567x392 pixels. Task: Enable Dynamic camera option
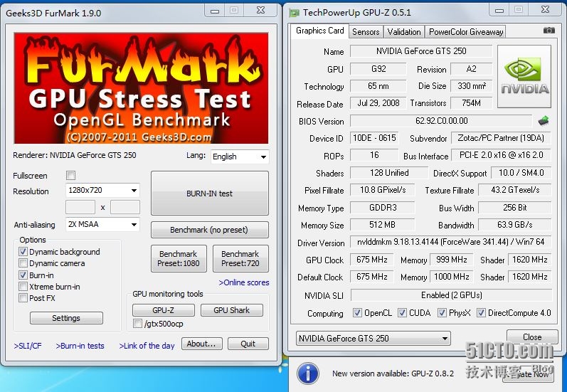coord(23,263)
